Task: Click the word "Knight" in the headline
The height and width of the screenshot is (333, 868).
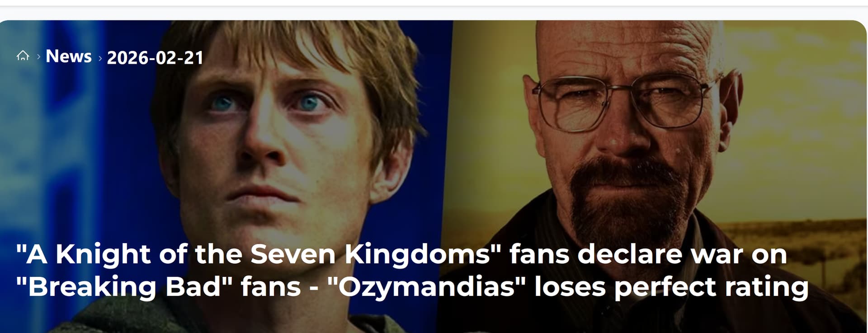Action: click(x=103, y=254)
